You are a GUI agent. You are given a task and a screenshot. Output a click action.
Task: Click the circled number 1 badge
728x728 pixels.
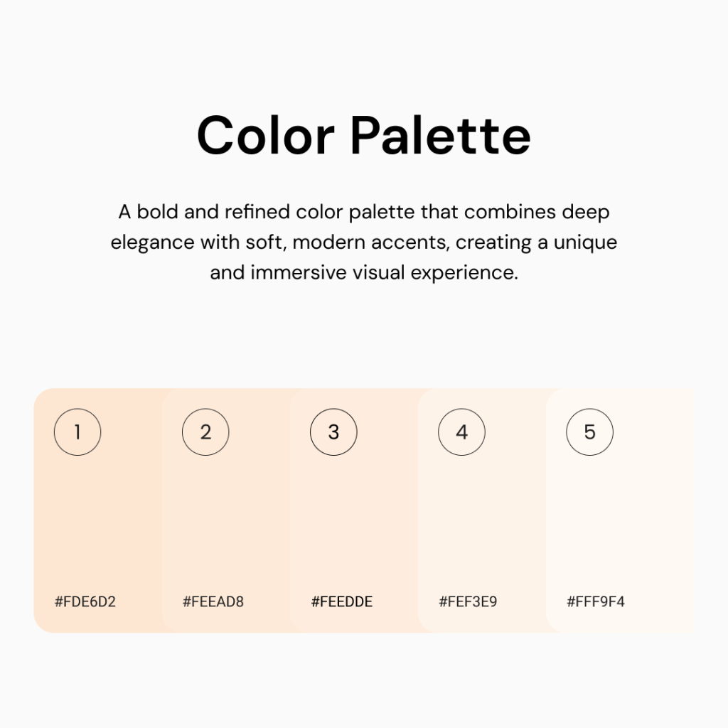click(x=77, y=432)
